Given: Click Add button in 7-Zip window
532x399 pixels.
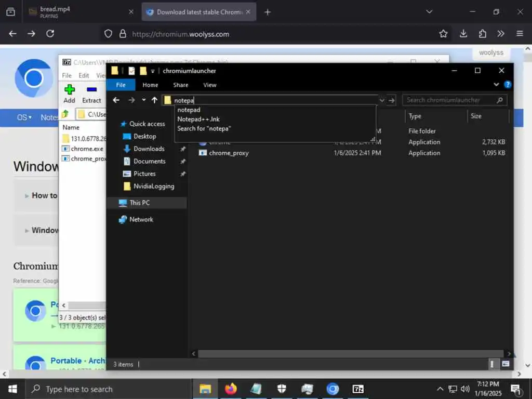Looking at the screenshot, I should [x=69, y=94].
